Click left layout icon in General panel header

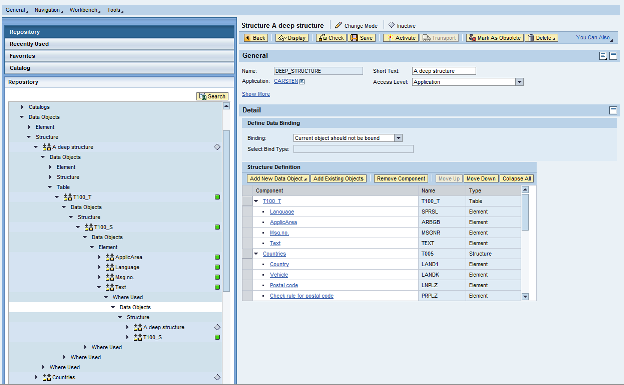[603, 56]
